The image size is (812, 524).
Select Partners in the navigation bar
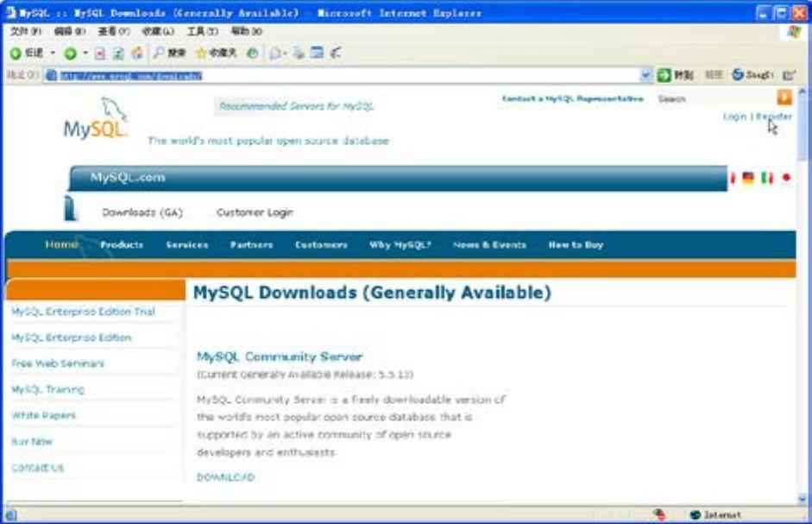(x=251, y=244)
